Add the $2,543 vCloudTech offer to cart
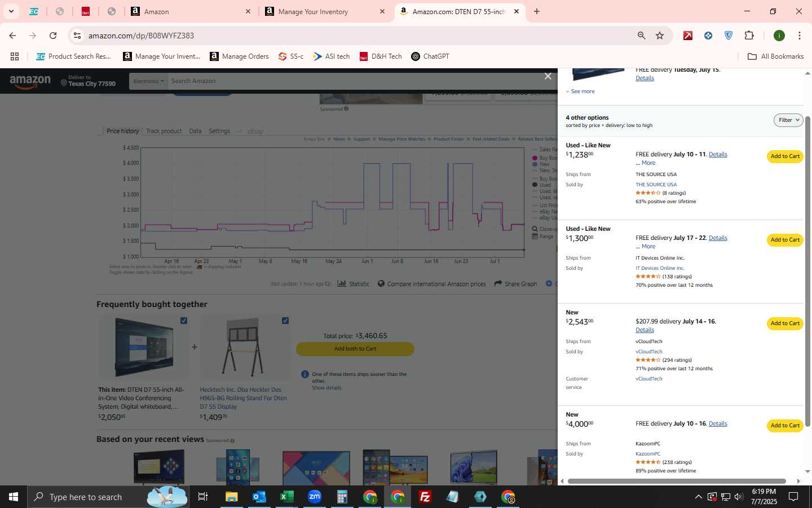Viewport: 812px width, 508px height. click(x=785, y=323)
